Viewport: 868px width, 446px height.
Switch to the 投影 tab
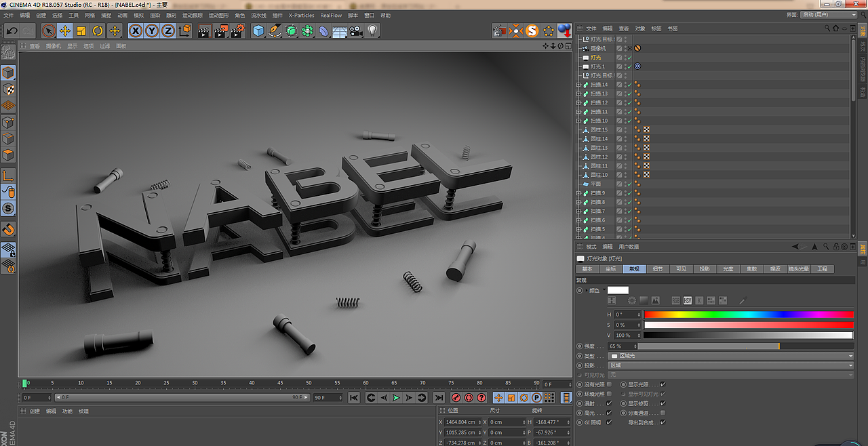(x=705, y=269)
